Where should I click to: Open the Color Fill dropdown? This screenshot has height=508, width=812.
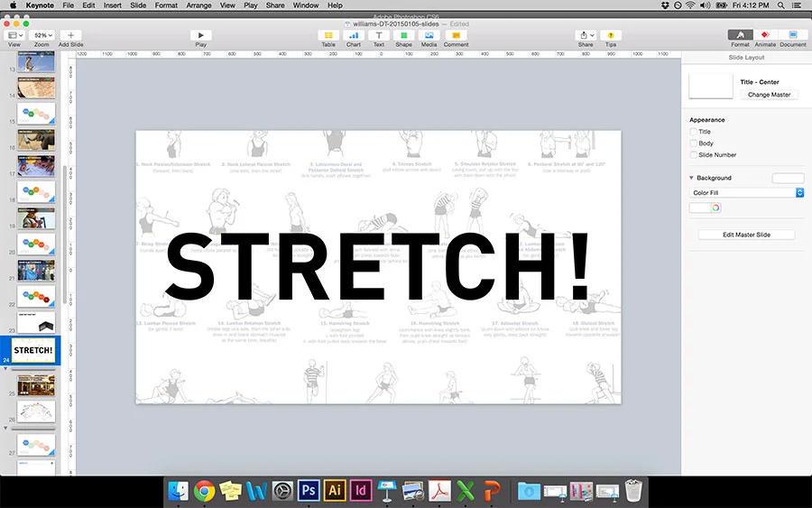tap(747, 192)
